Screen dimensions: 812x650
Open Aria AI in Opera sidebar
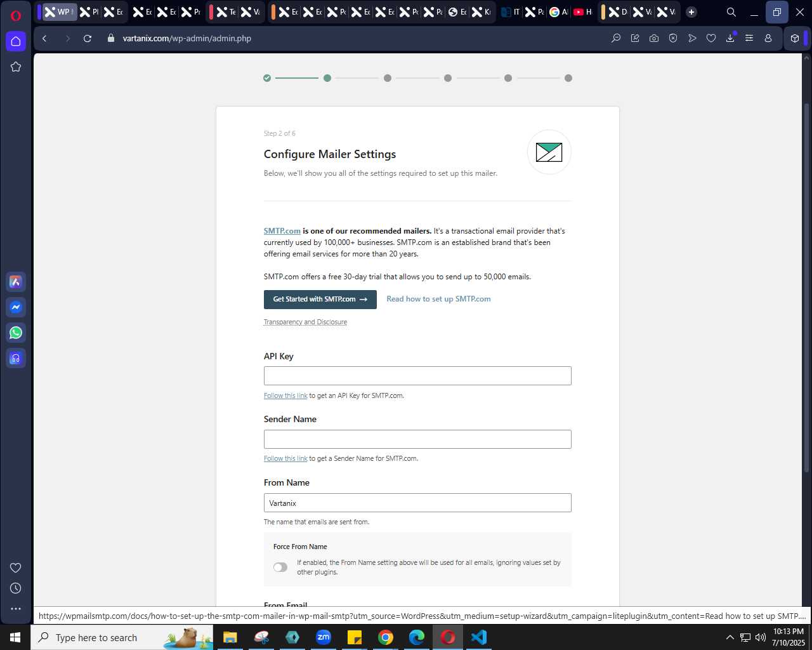16,282
